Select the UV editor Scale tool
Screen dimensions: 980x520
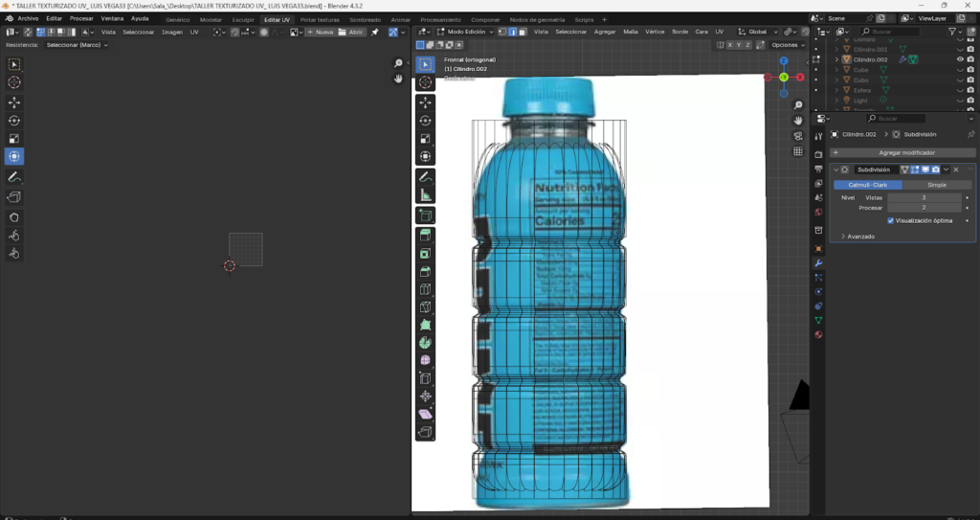pos(13,139)
